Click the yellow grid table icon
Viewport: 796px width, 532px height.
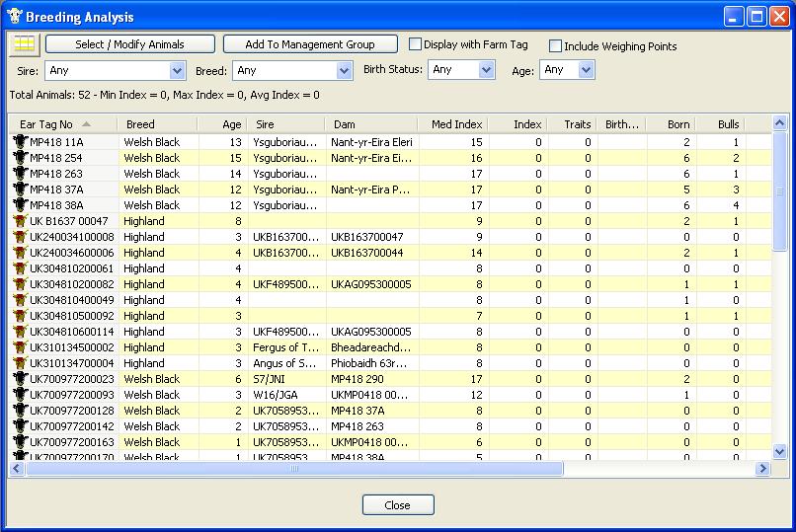[25, 44]
